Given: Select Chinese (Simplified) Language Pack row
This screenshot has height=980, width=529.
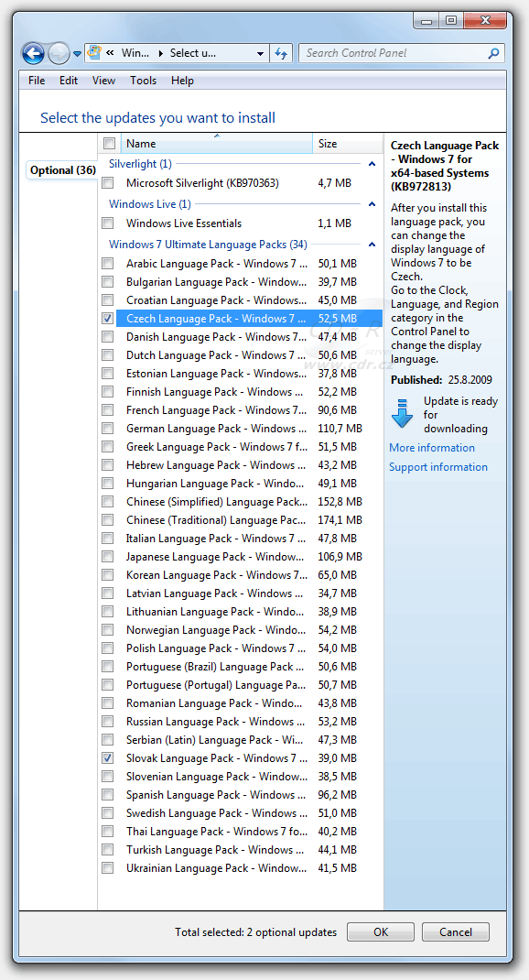Looking at the screenshot, I should click(249, 502).
